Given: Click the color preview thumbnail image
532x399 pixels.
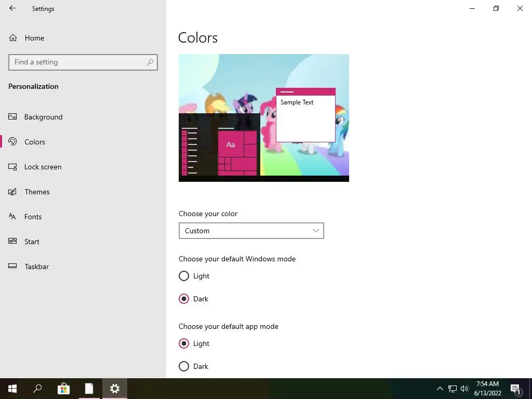Looking at the screenshot, I should [263, 118].
